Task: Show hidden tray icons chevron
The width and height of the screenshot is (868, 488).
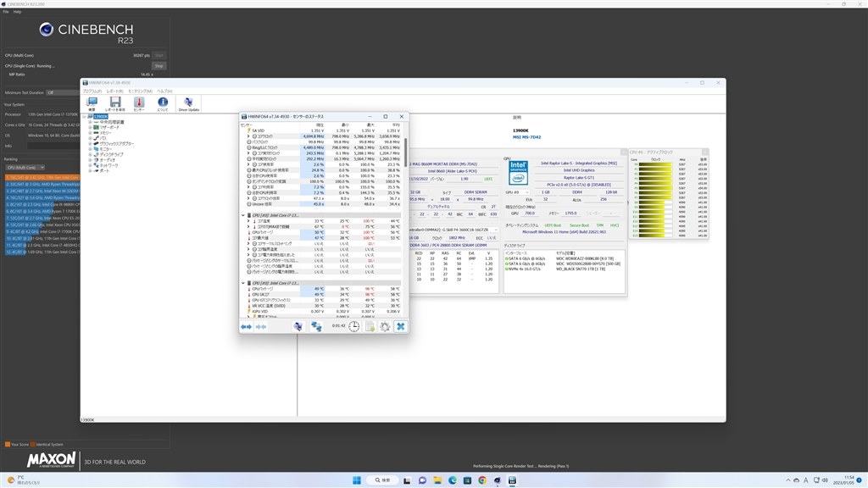Action: [x=787, y=480]
